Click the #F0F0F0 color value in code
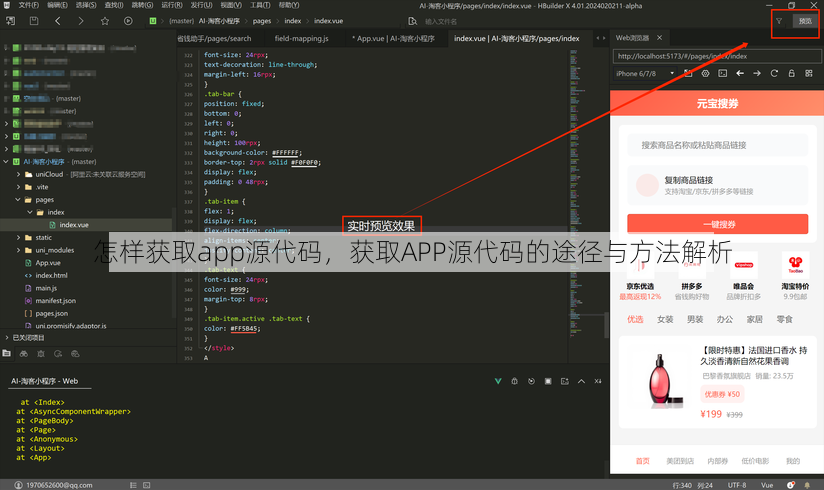The width and height of the screenshot is (824, 490). click(304, 162)
